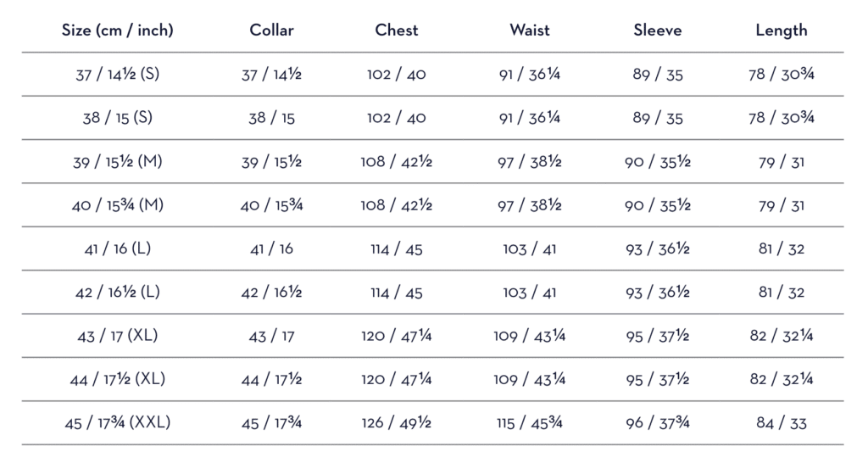This screenshot has width=868, height=452.
Task: Click the 44 / 17½ (XL) size label
Action: (118, 380)
